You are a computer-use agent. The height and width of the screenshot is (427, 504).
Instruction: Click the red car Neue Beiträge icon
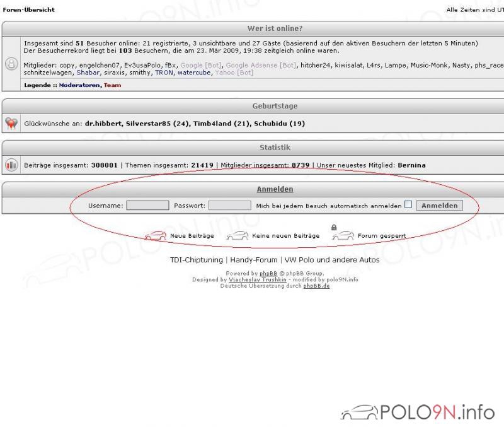(x=155, y=235)
